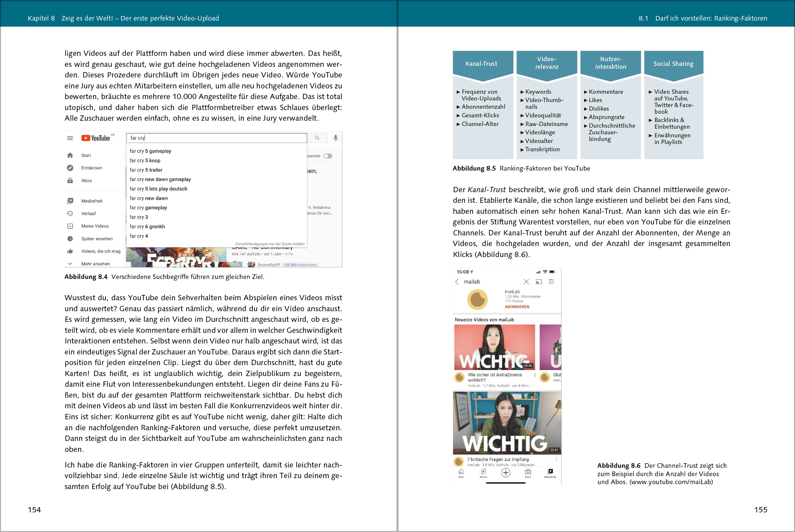Open "Wie sicher ist AstraZeneca wirklich?" title
The width and height of the screenshot is (795, 532).
(495, 377)
